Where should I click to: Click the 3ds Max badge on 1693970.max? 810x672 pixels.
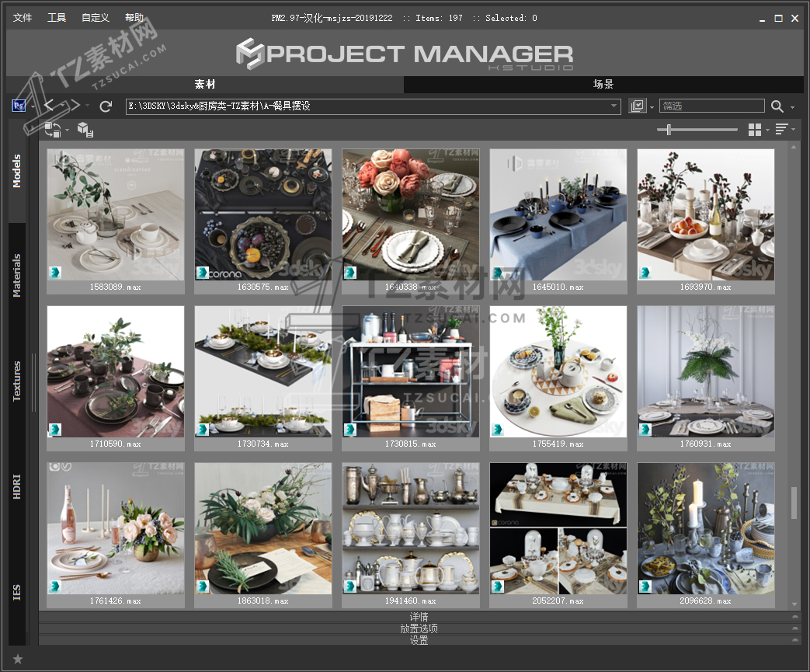645,273
